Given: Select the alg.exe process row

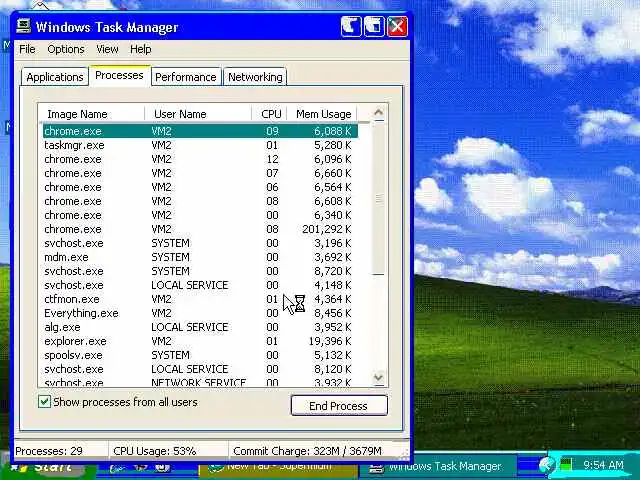Looking at the screenshot, I should [x=200, y=327].
